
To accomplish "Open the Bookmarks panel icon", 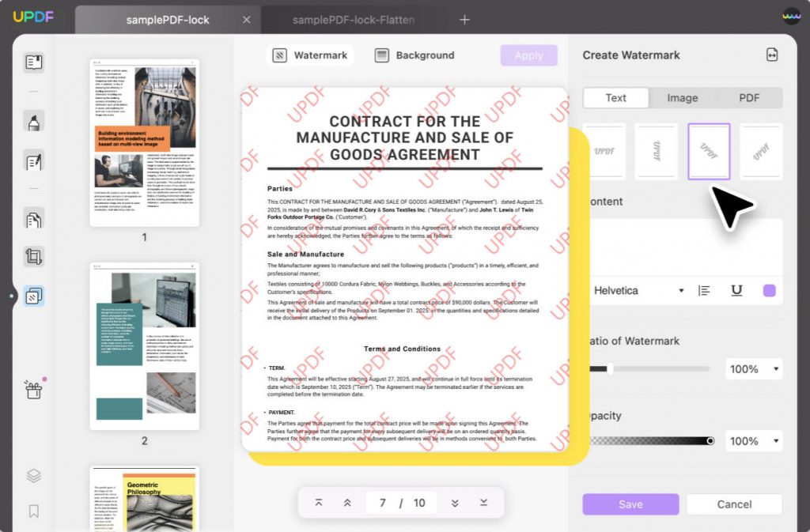I will pos(33,511).
